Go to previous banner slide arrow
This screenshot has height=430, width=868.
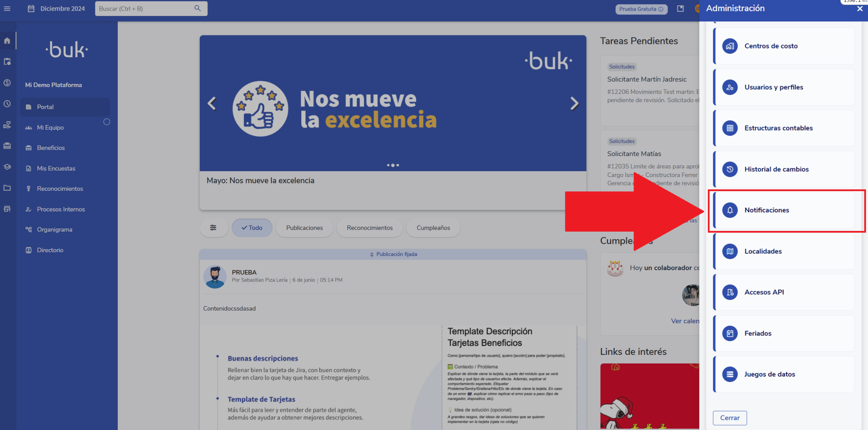click(x=212, y=103)
